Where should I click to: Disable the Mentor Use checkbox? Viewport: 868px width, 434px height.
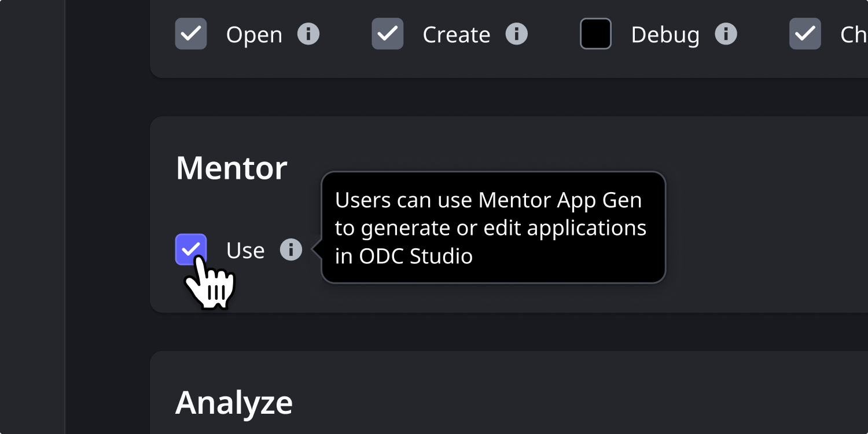(191, 249)
